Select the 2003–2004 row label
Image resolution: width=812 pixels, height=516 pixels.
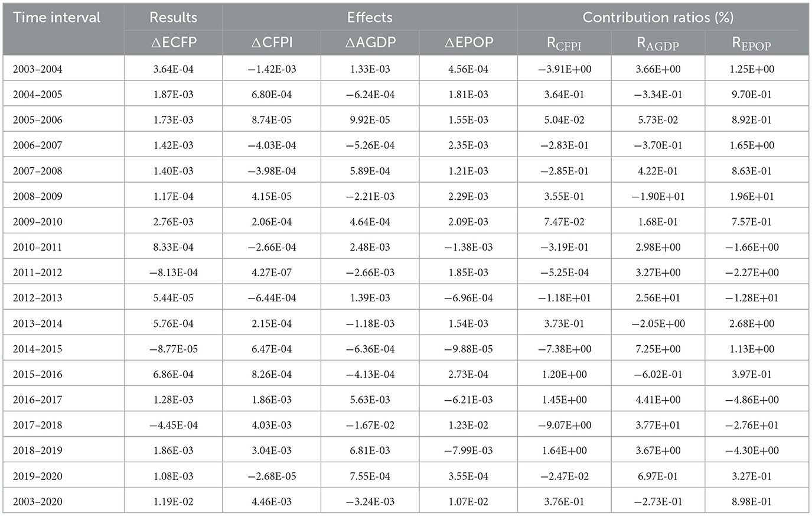pos(37,69)
